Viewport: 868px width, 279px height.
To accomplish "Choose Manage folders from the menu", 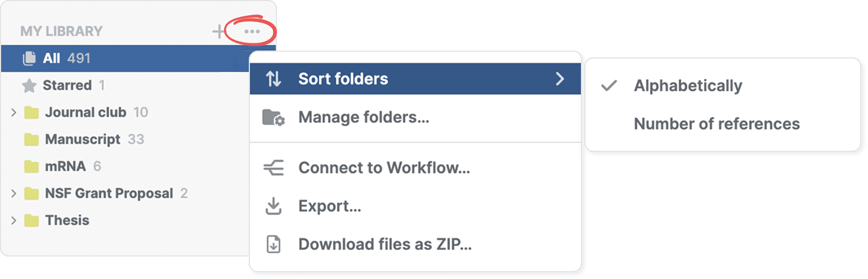I will tap(363, 118).
